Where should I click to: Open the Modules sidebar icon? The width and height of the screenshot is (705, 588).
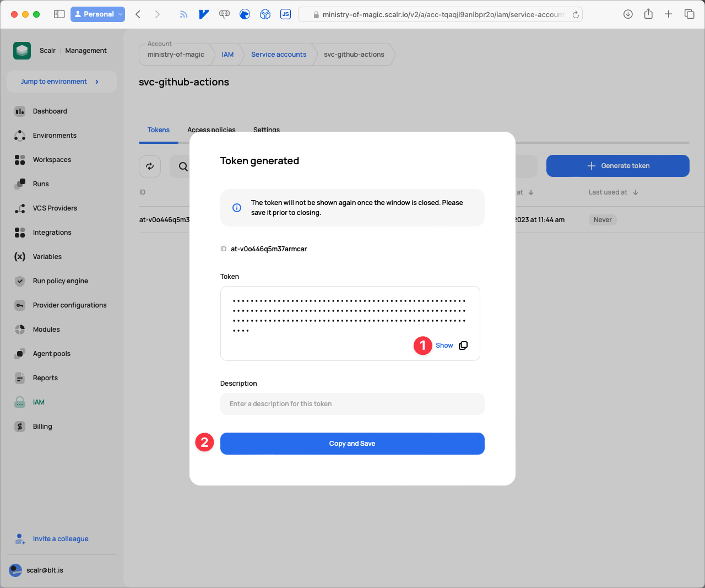pos(20,330)
